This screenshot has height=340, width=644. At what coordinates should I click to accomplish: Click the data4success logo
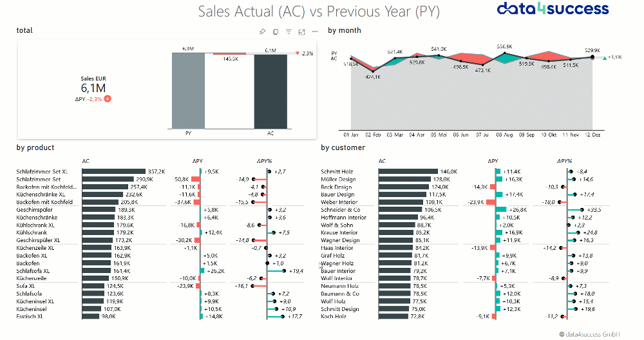click(x=553, y=8)
